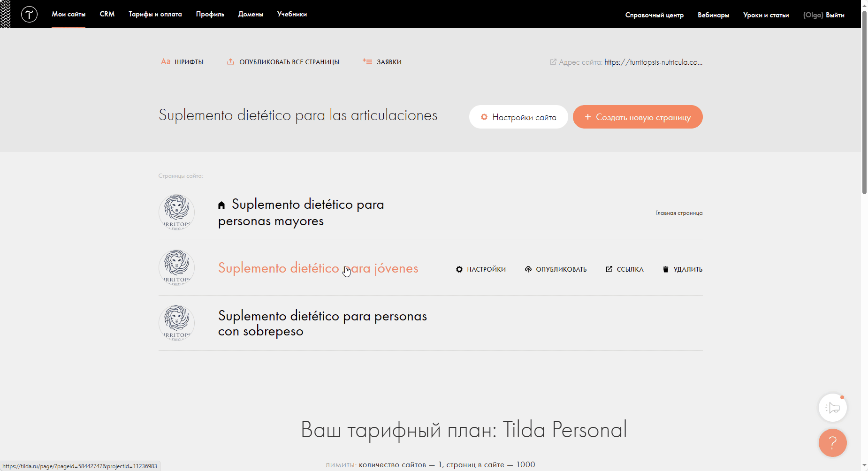The width and height of the screenshot is (868, 471).
Task: Click ОПУБЛИКОВАТЬ ВСЕ СТРАНИЦЫ
Action: point(289,62)
